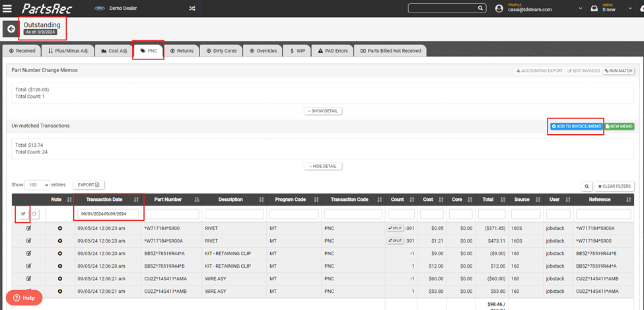Expand the profile dropdown chevron

click(581, 8)
